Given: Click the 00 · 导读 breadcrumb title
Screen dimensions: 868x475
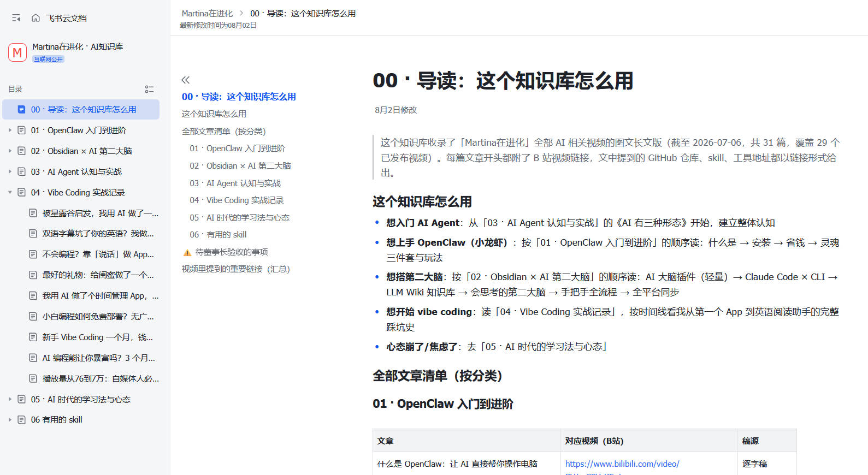Looking at the screenshot, I should click(303, 13).
